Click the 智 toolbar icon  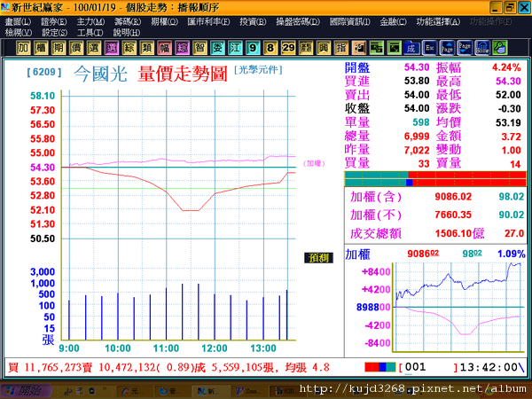199,48
